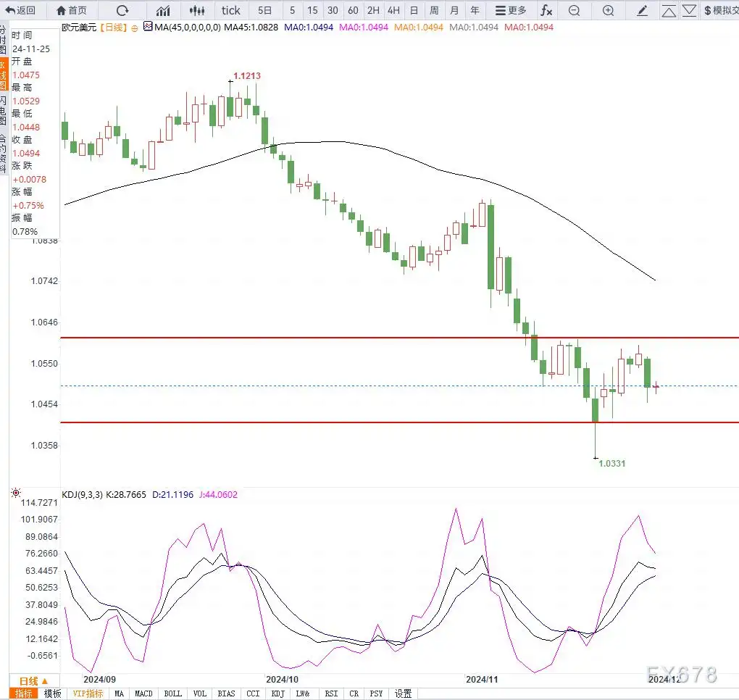The height and width of the screenshot is (700, 739).
Task: Refresh the chart data
Action: click(x=122, y=10)
